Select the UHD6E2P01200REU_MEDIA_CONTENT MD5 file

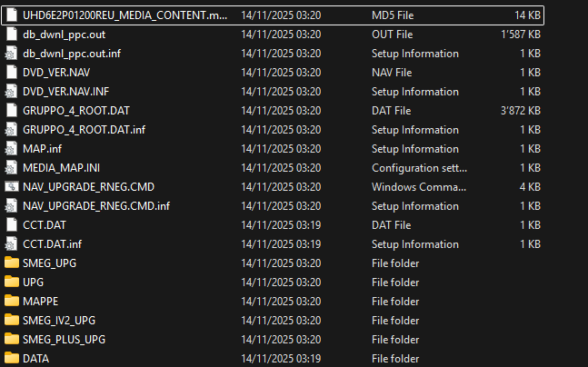pyautogui.click(x=273, y=15)
